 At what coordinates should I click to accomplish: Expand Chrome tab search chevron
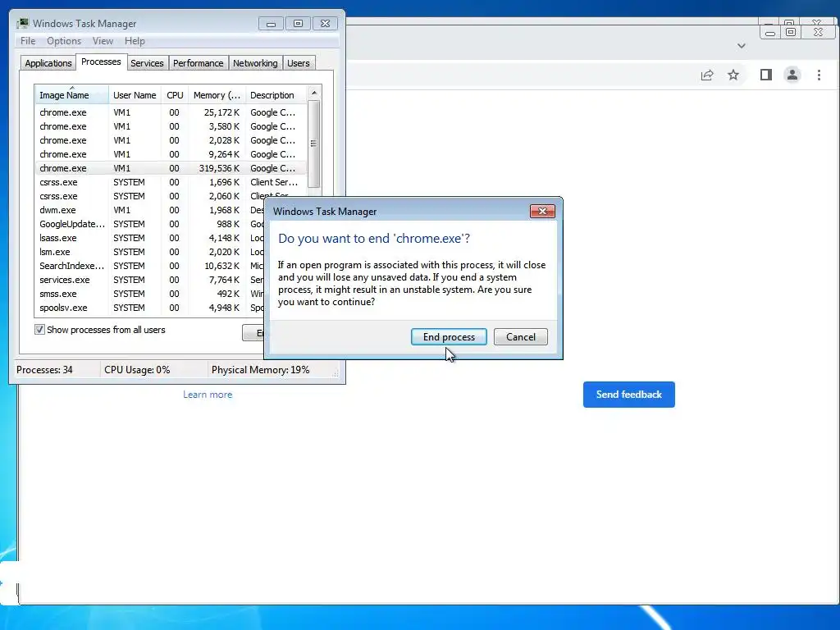tap(742, 46)
